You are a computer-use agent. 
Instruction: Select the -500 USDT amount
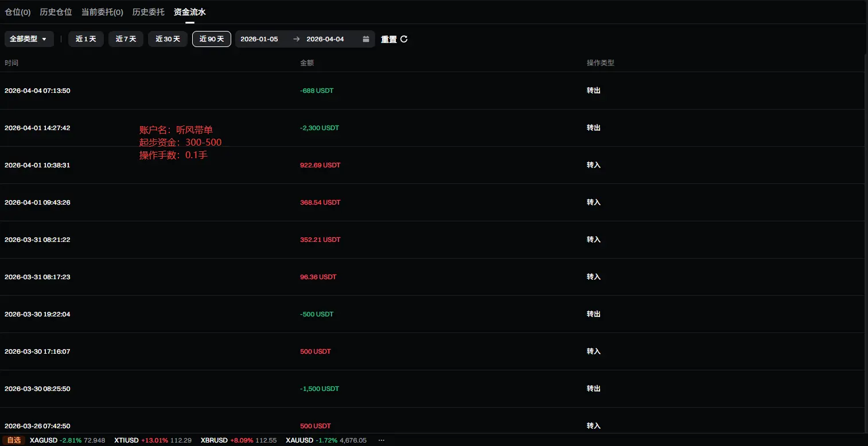coord(317,314)
